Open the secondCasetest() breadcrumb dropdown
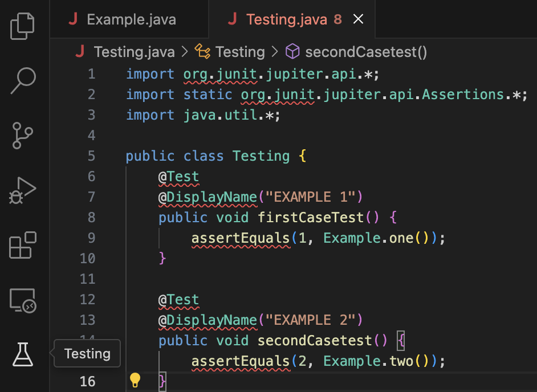The width and height of the screenshot is (537, 392). (366, 51)
